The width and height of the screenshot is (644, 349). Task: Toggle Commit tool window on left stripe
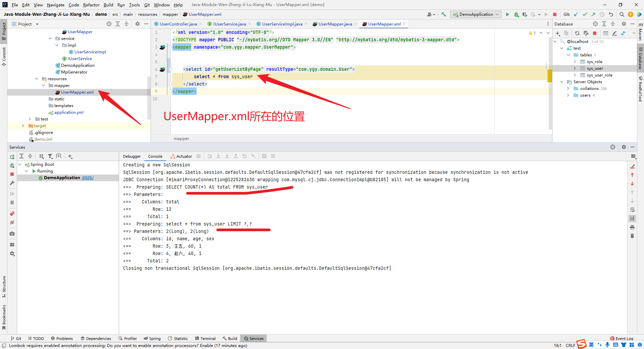point(4,56)
